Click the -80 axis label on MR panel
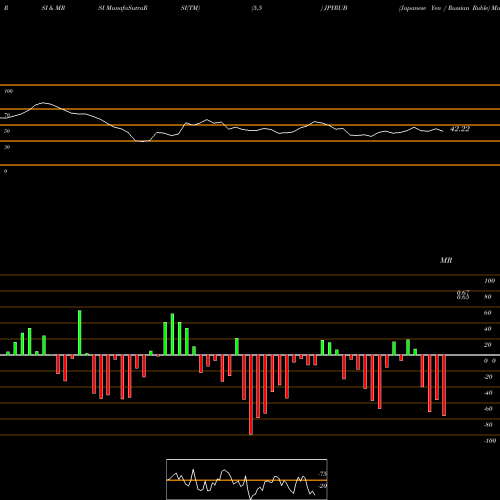The image size is (500, 500). click(488, 425)
